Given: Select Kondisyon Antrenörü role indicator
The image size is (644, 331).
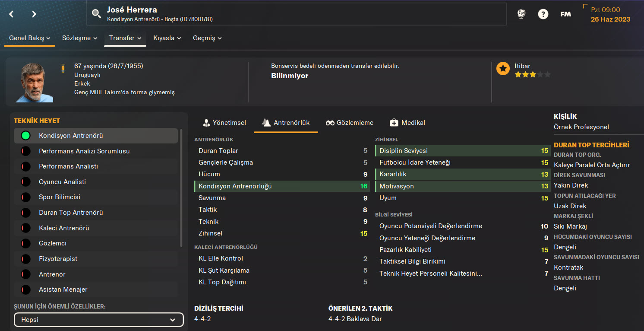Looking at the screenshot, I should click(x=26, y=136).
